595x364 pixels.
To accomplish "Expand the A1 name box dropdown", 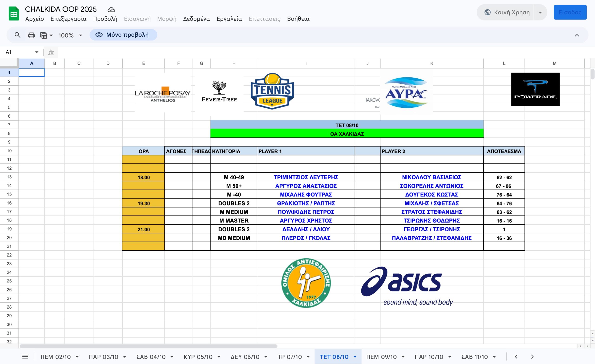I will 37,52.
